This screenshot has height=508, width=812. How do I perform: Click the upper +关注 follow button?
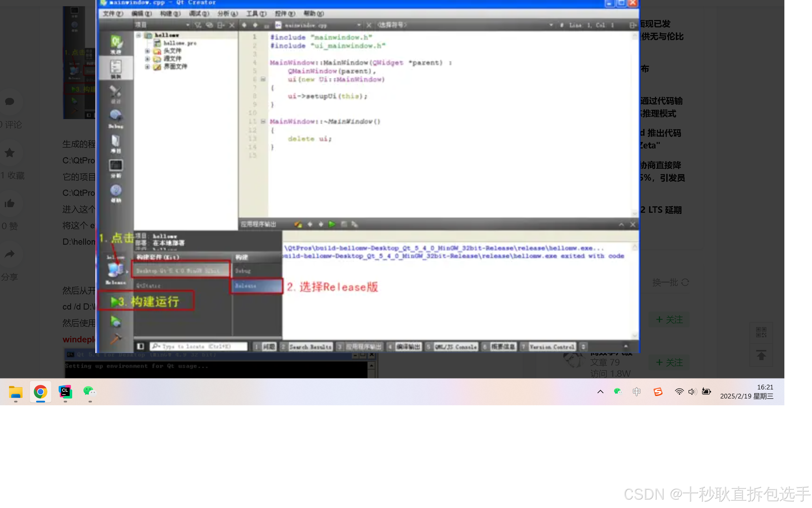pyautogui.click(x=669, y=319)
